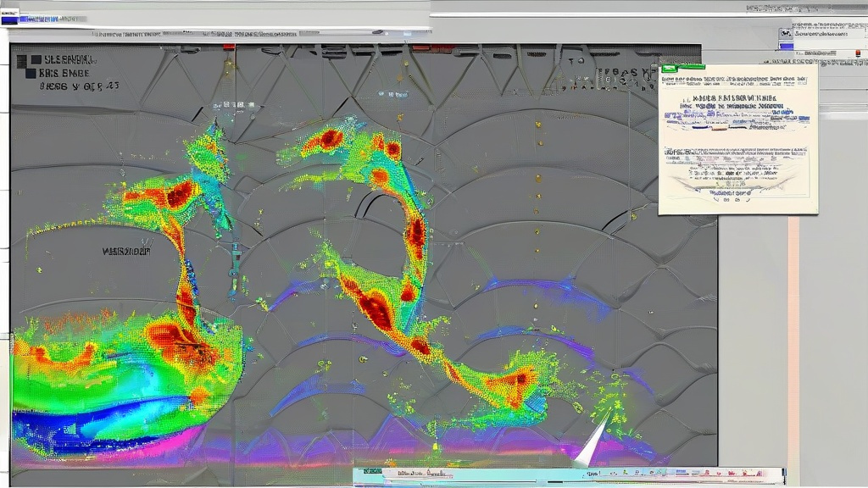Viewport: 868px width, 488px height.
Task: Click the lower black legend square in the viewport corner
Action: (31, 74)
